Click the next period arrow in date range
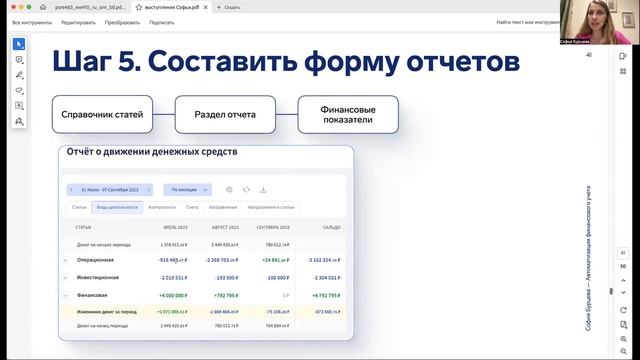 149,190
